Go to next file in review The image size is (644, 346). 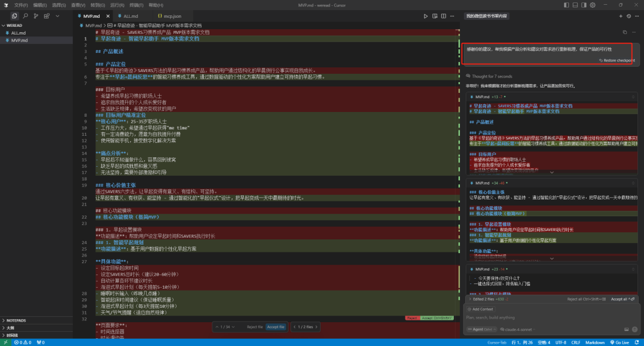[x=316, y=327]
